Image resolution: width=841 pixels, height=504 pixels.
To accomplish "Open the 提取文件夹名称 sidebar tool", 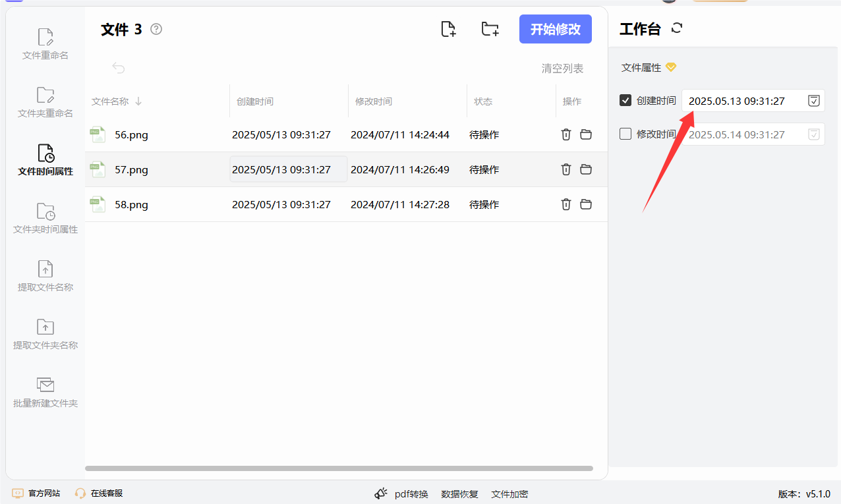I will click(45, 335).
